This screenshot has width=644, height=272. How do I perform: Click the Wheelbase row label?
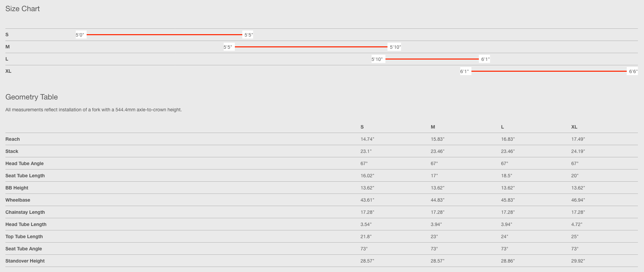[18, 200]
